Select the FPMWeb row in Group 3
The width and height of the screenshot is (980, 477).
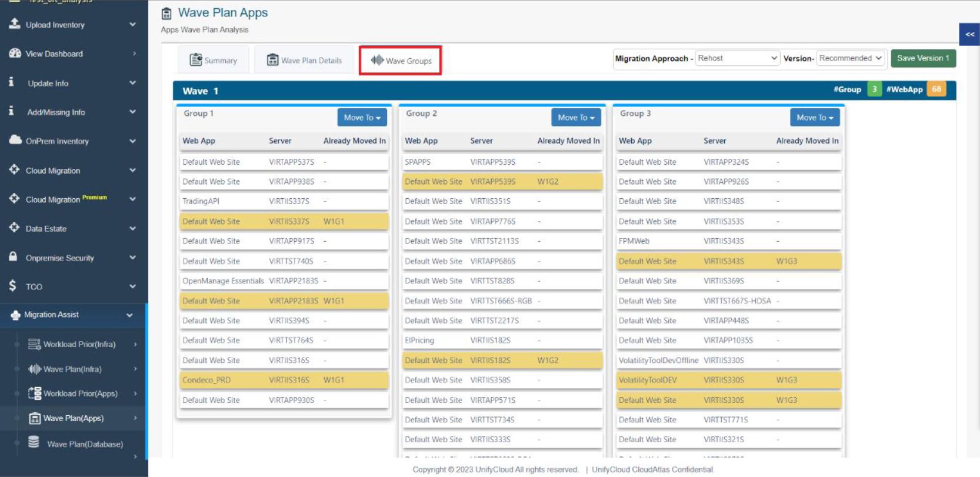tap(728, 241)
